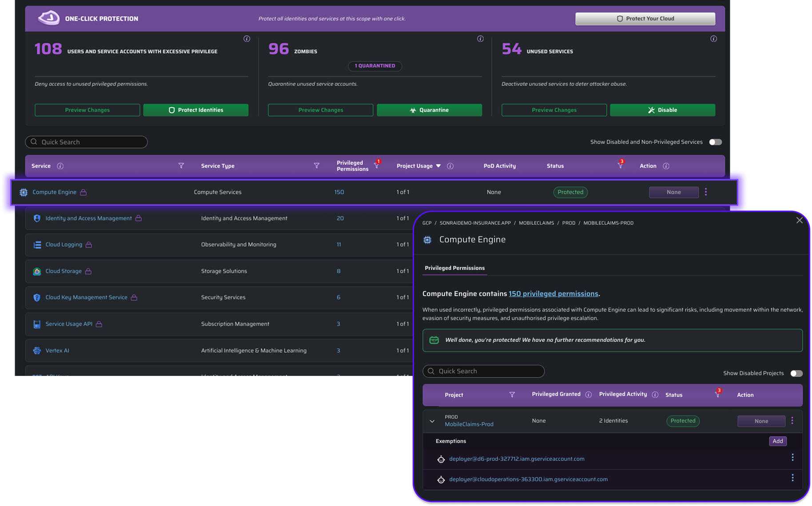Click MOBILECLAIMS-PROD breadcrumb item
Screen dimensions: 812x506
point(608,223)
